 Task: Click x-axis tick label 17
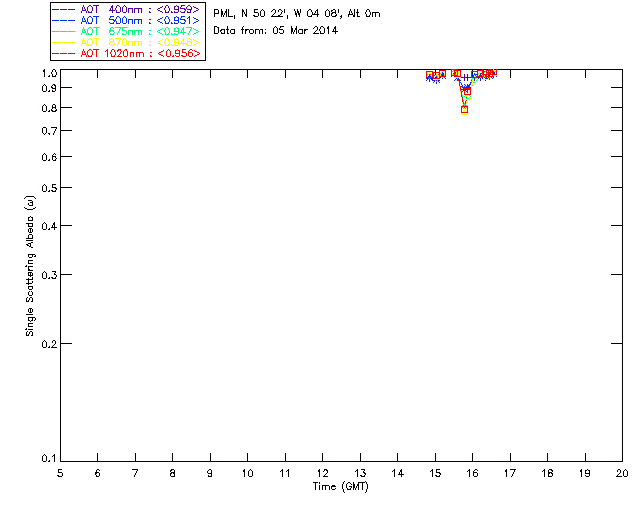click(510, 473)
